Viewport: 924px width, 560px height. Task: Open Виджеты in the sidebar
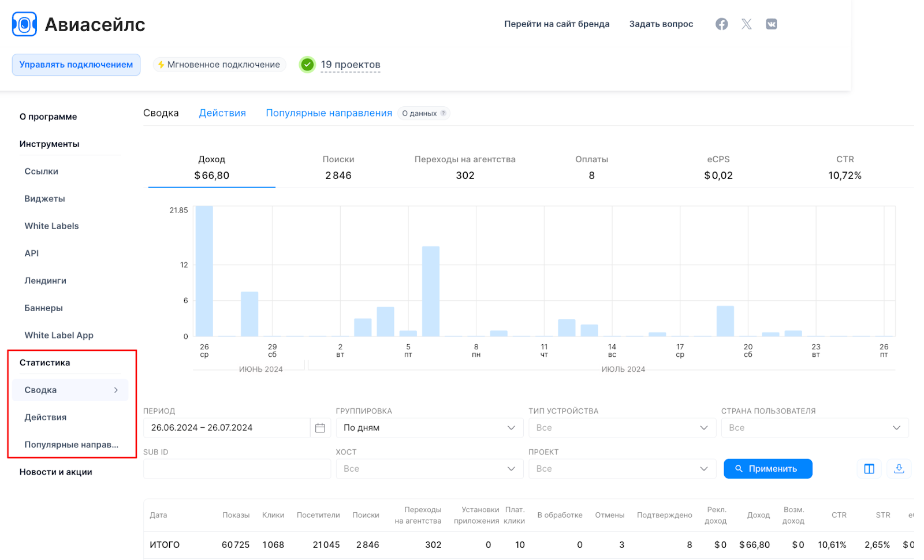pyautogui.click(x=44, y=199)
